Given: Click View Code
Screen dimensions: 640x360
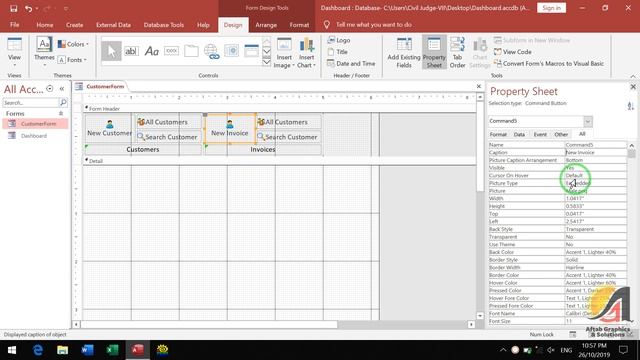Looking at the screenshot, I should pos(513,52).
